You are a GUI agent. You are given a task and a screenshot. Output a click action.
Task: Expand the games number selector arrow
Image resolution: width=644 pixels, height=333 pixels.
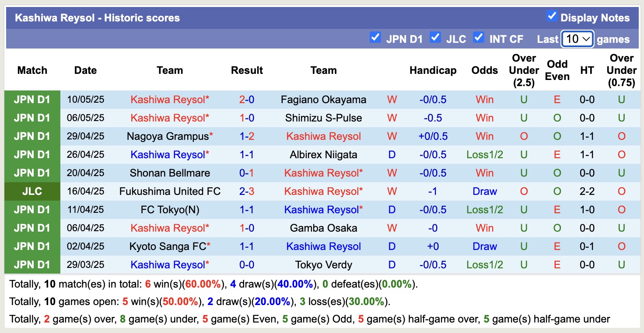tap(586, 39)
